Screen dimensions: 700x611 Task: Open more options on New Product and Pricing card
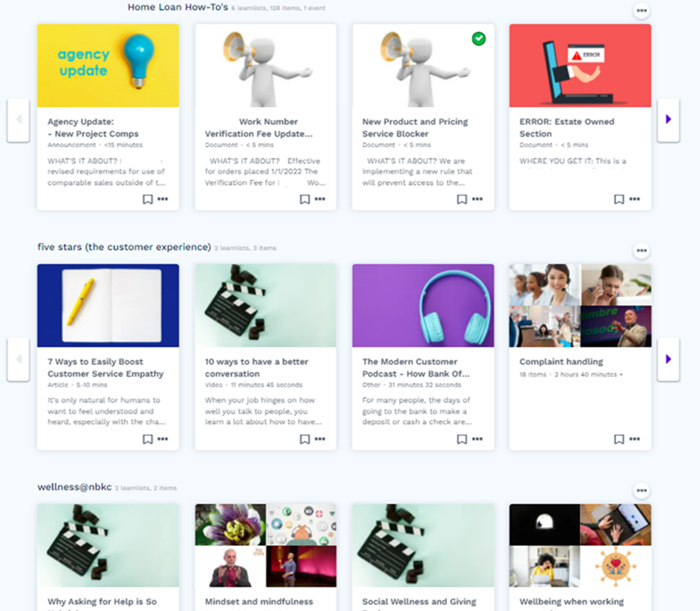point(477,199)
